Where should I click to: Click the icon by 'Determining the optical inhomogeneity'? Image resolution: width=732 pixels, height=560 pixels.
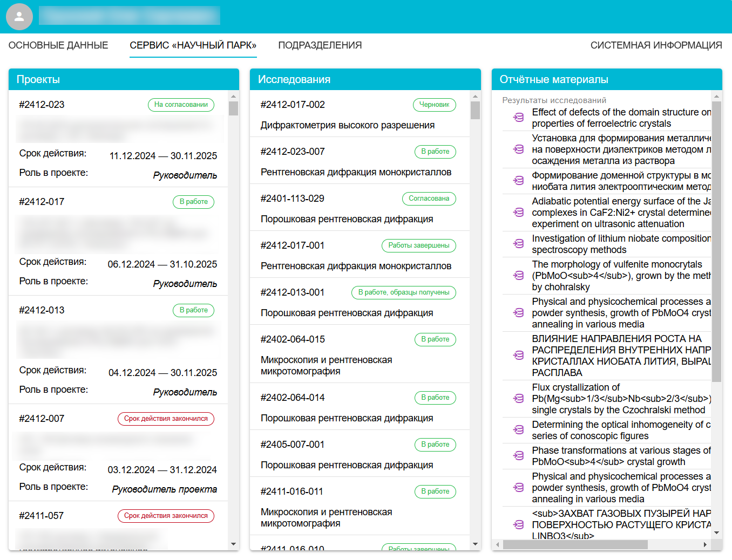pos(518,429)
